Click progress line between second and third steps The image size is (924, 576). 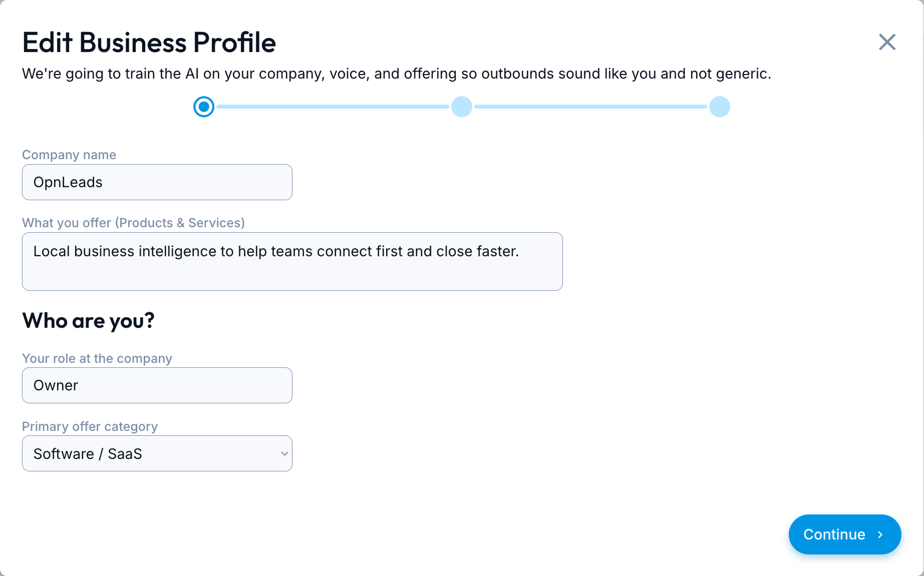pos(590,107)
